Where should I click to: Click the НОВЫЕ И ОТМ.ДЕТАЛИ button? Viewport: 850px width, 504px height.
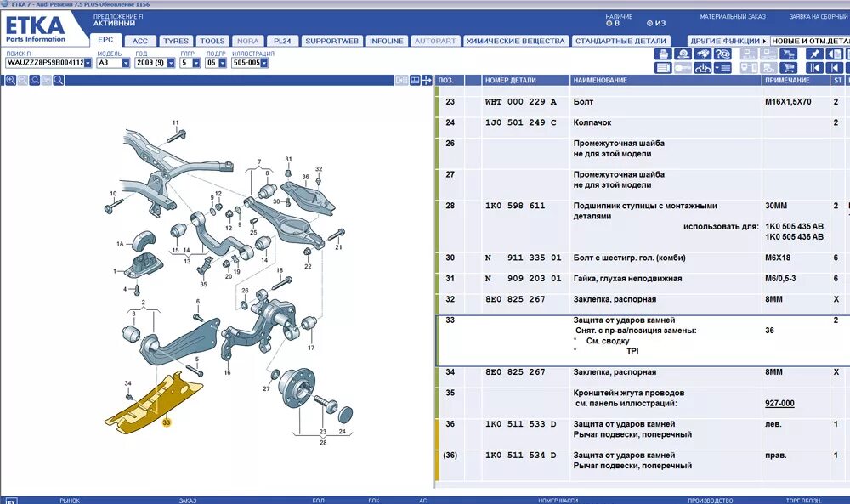click(x=810, y=41)
